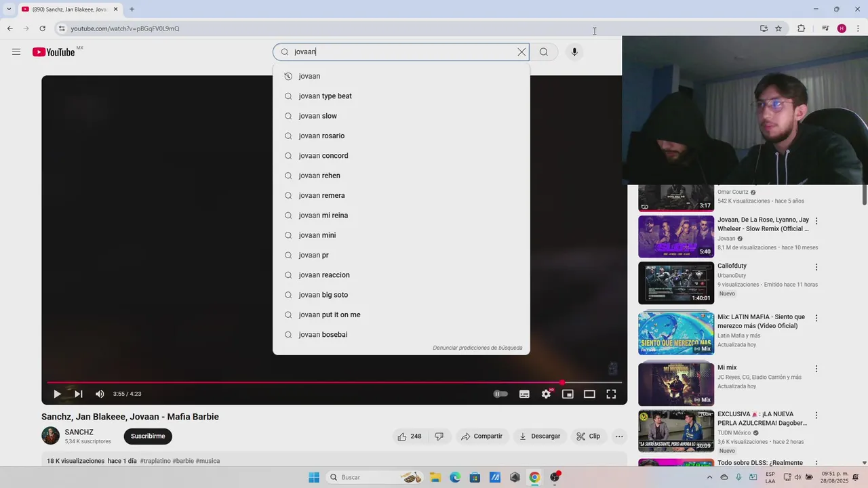The image size is (868, 488).
Task: Open Mi mix playlist title
Action: click(x=727, y=367)
